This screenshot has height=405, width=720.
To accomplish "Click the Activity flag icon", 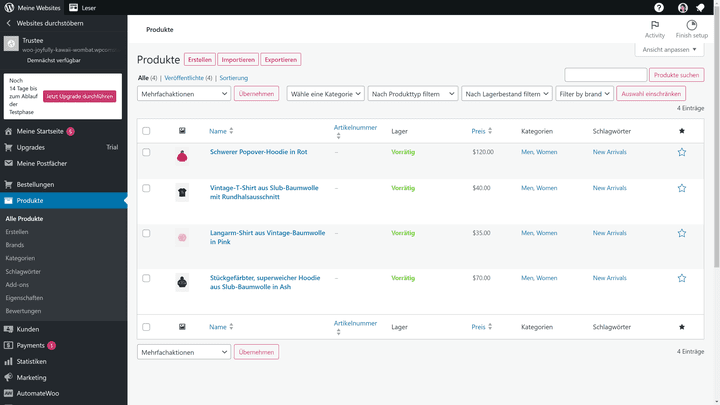I will pyautogui.click(x=655, y=25).
